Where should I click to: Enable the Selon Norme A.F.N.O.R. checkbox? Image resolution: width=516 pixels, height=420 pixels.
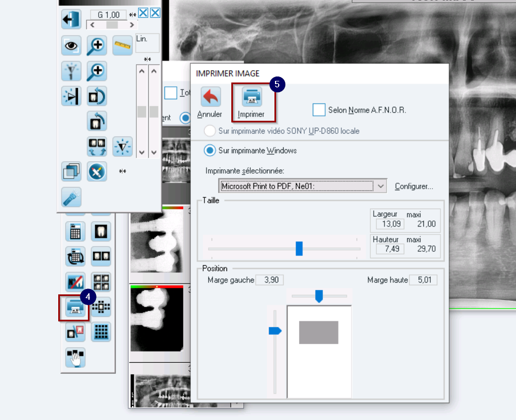(319, 110)
